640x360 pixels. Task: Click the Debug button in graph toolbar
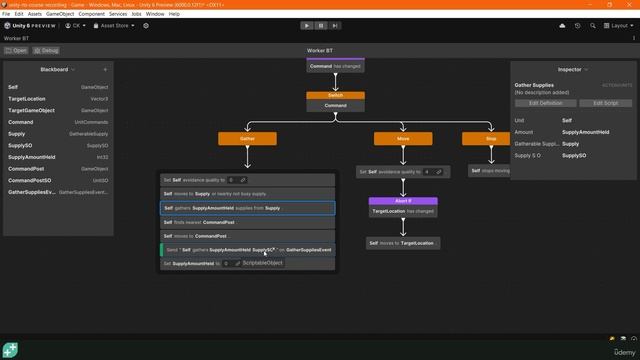46,51
